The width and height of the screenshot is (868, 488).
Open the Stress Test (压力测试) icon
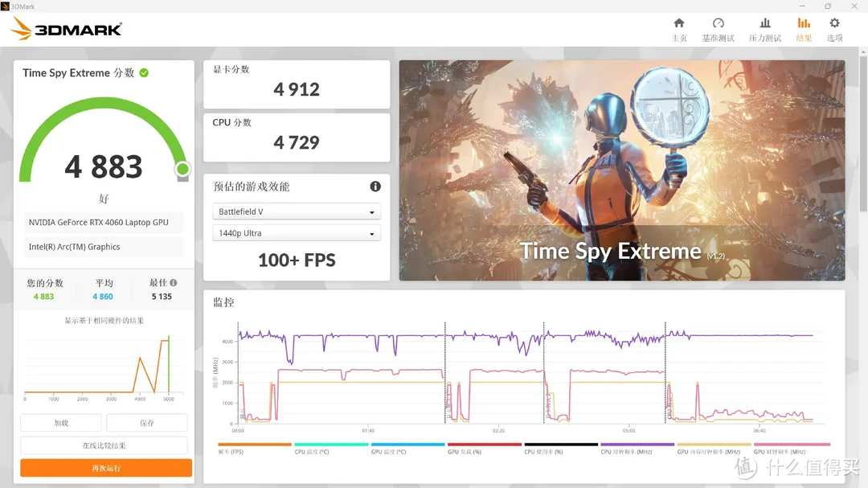coord(765,23)
